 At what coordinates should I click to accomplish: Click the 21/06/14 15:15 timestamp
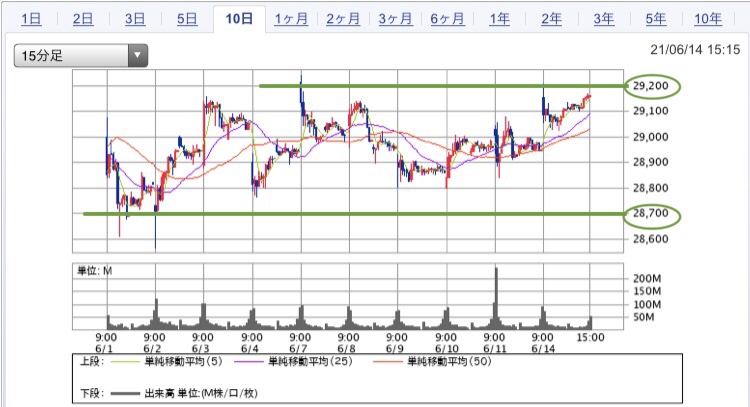(x=695, y=50)
